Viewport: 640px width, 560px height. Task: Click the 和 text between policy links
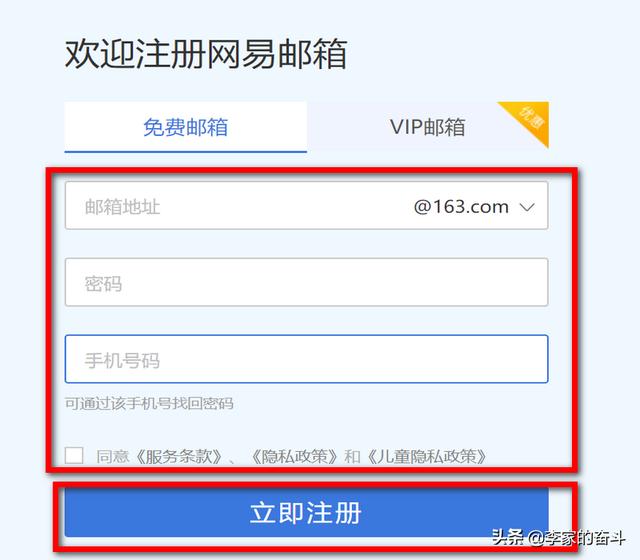[352, 457]
